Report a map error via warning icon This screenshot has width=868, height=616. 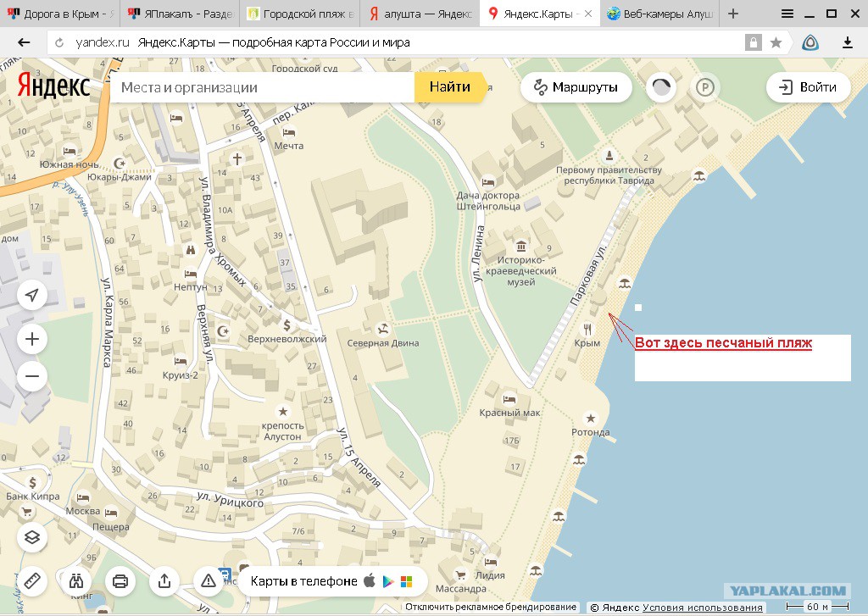[208, 581]
